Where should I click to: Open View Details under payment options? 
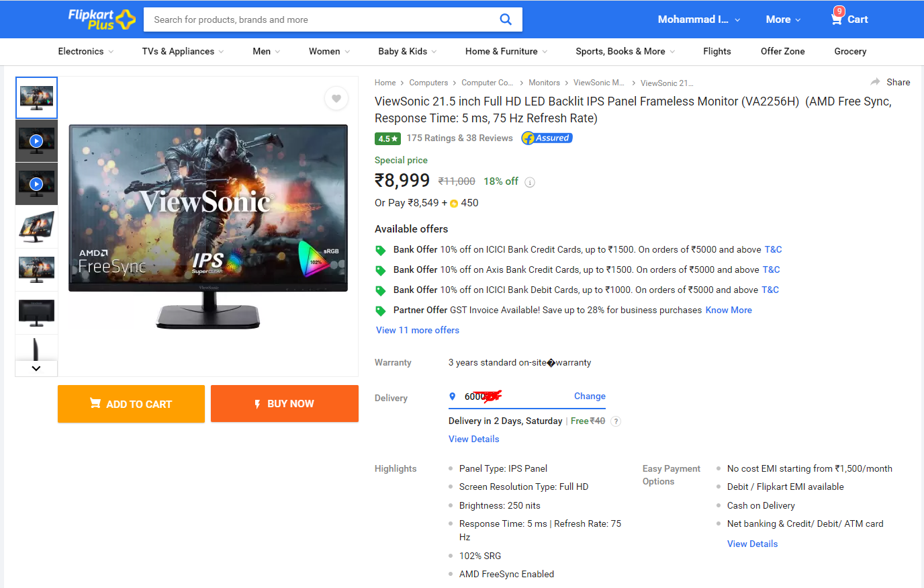(x=752, y=544)
